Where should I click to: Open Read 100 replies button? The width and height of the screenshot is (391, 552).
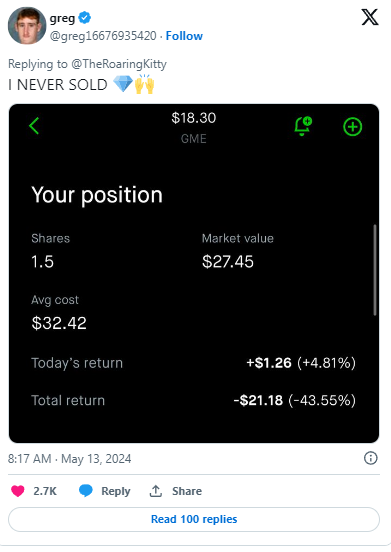pyautogui.click(x=194, y=519)
